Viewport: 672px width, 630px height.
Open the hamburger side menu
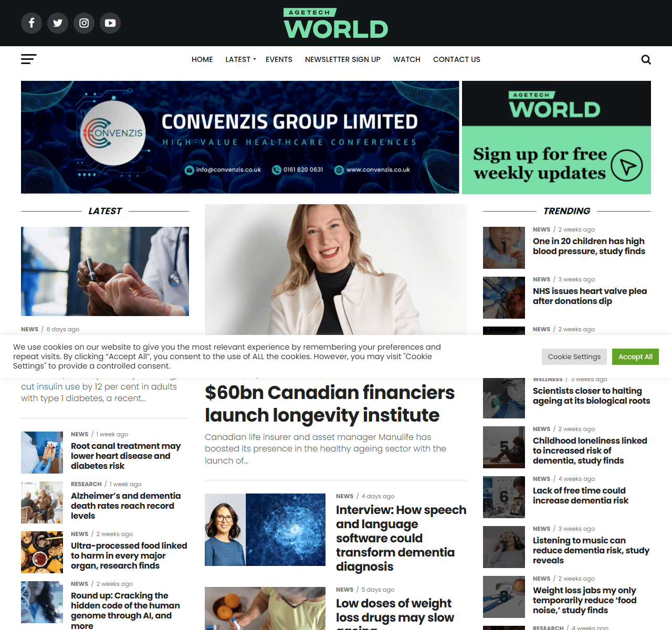point(29,59)
